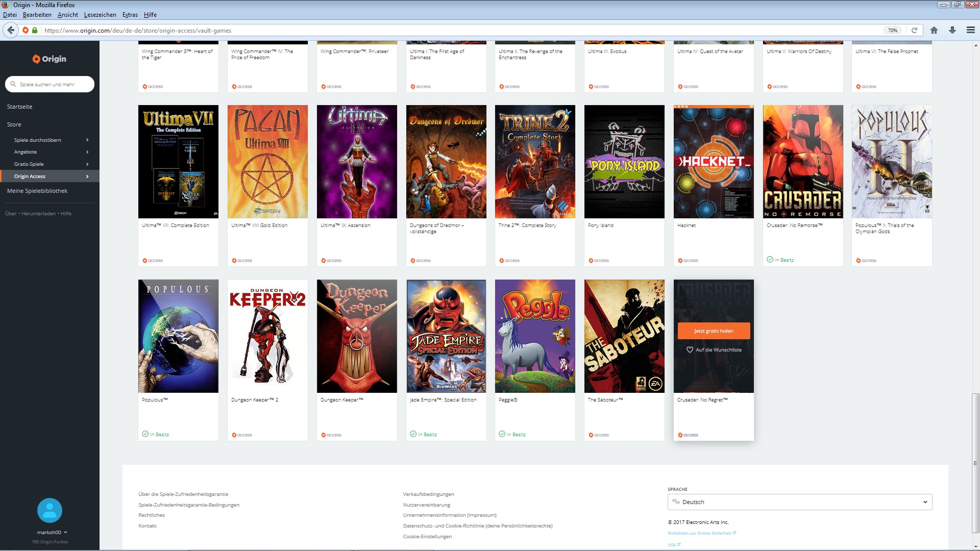Image resolution: width=980 pixels, height=551 pixels.
Task: Open username markoh00 dropdown
Action: point(52,532)
